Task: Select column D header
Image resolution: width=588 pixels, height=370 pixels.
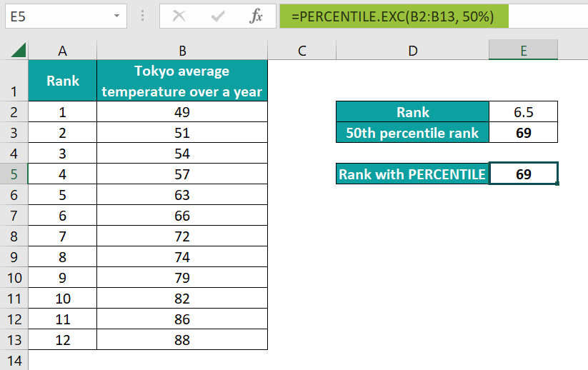Action: point(412,50)
